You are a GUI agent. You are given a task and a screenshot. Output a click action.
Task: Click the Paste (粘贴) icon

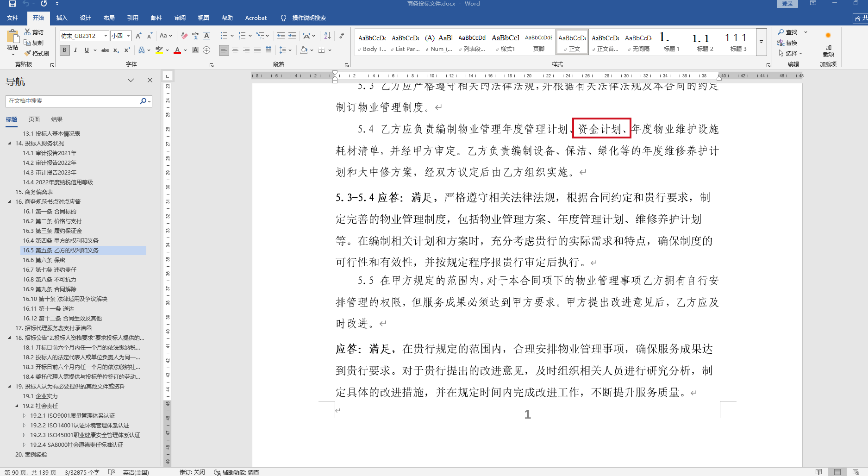(12, 37)
